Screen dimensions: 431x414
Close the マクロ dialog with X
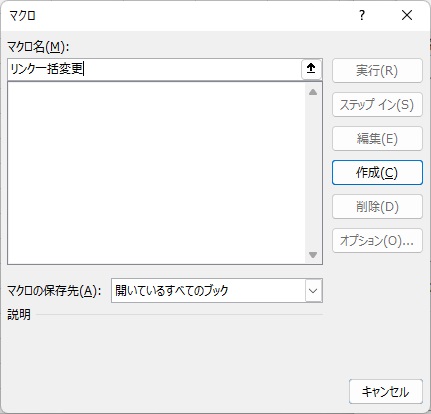[407, 15]
